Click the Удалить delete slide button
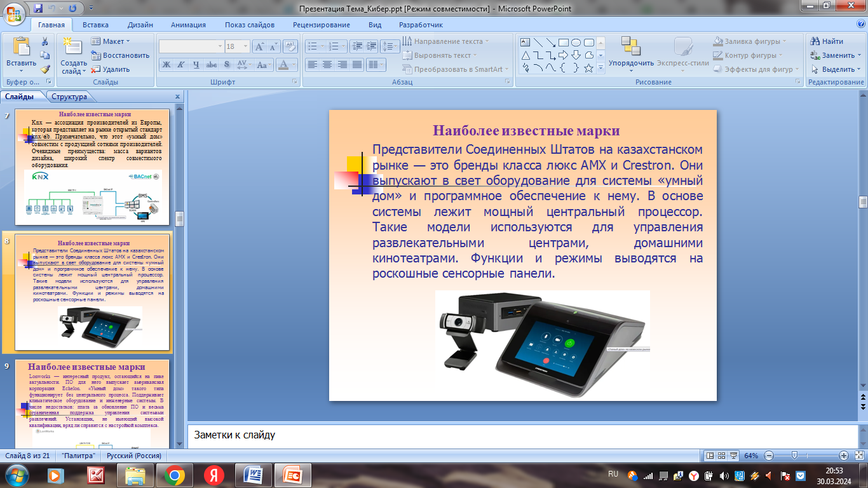 [111, 69]
